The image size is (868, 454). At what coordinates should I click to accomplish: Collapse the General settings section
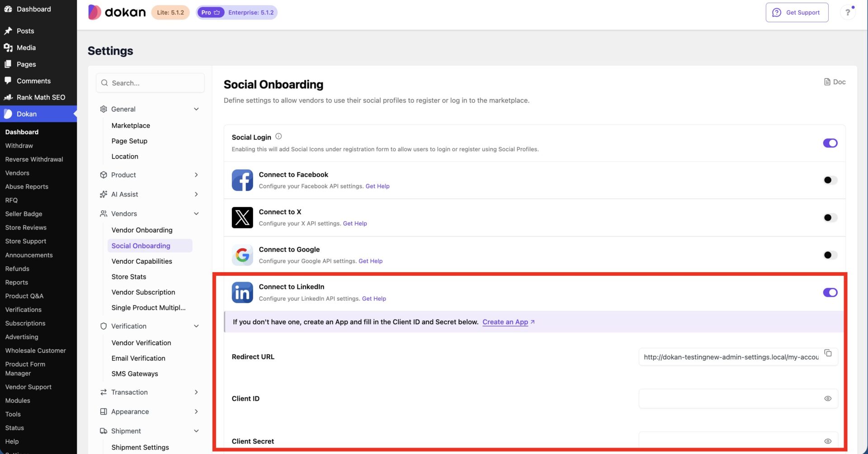pos(150,109)
